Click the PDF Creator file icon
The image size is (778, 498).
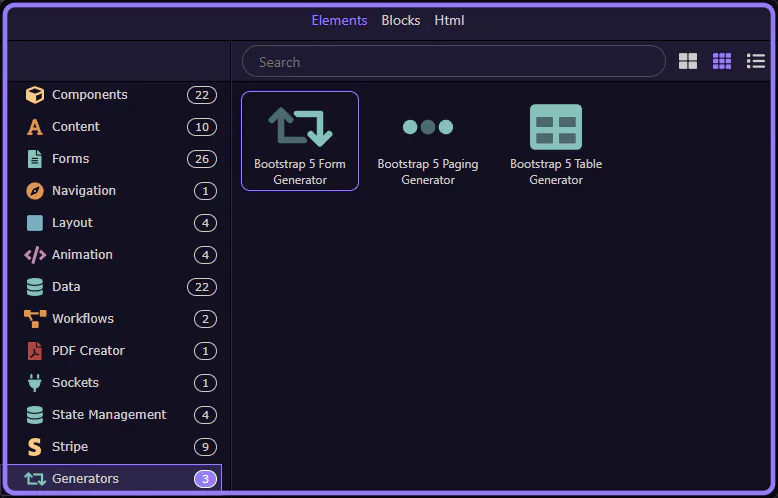pos(35,351)
